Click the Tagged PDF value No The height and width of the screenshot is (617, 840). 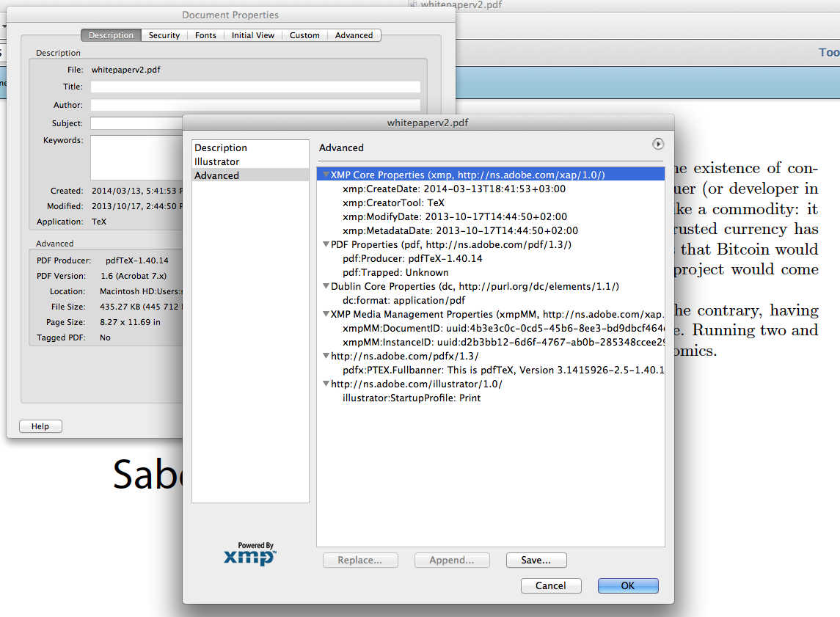coord(105,337)
